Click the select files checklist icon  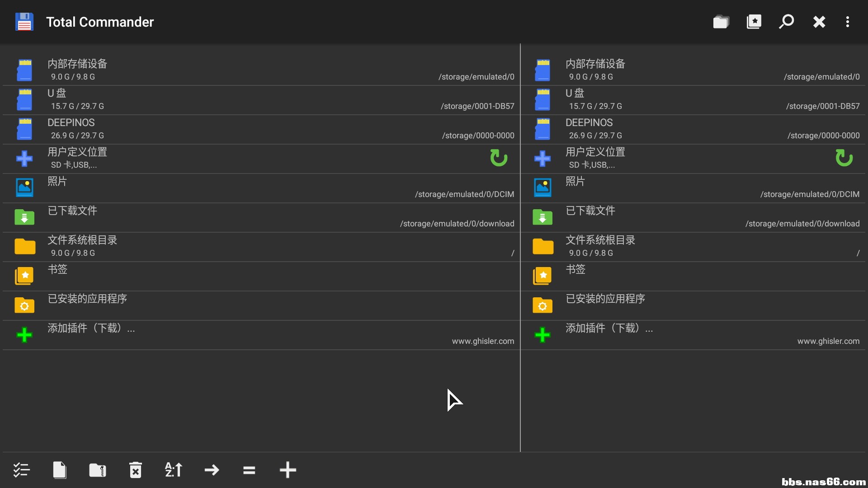[21, 470]
